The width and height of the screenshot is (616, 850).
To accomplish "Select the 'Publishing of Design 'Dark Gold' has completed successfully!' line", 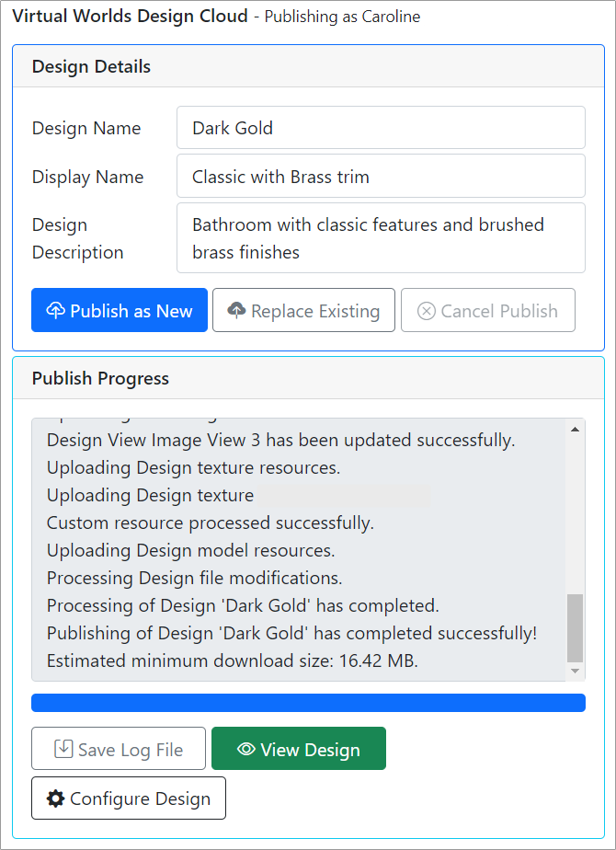I will (x=292, y=633).
